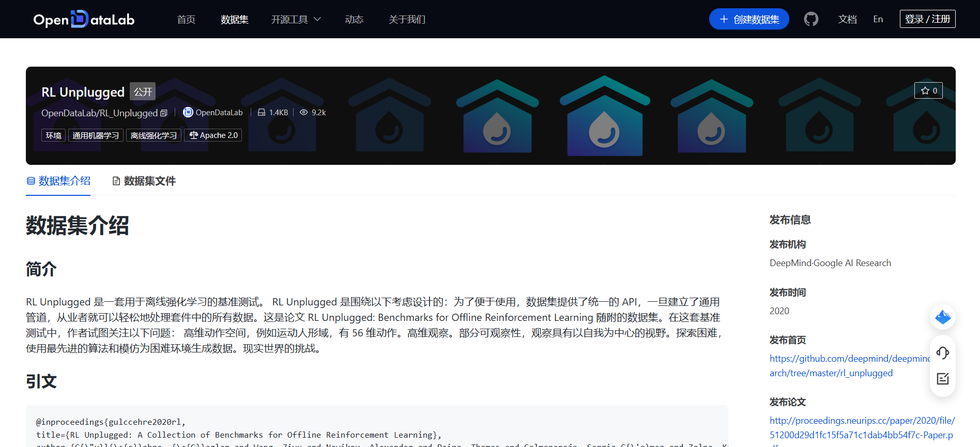Open 数据集 in top navigation
This screenshot has width=980, height=447.
pyautogui.click(x=234, y=19)
